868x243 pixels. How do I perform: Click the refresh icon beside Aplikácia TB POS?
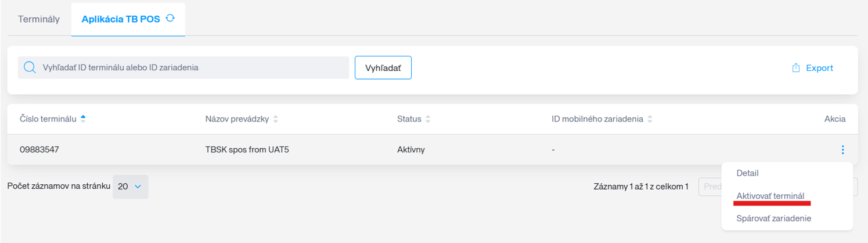[x=170, y=18]
